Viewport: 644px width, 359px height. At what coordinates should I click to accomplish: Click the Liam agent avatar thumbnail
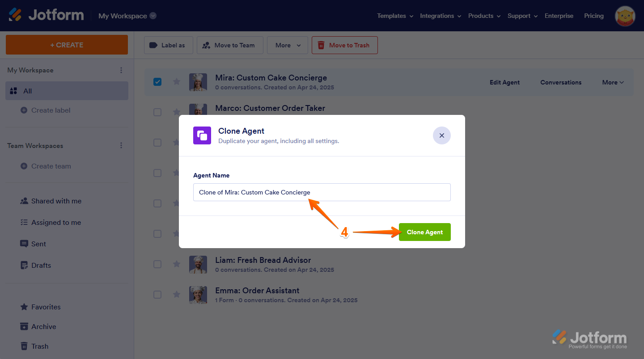click(198, 265)
